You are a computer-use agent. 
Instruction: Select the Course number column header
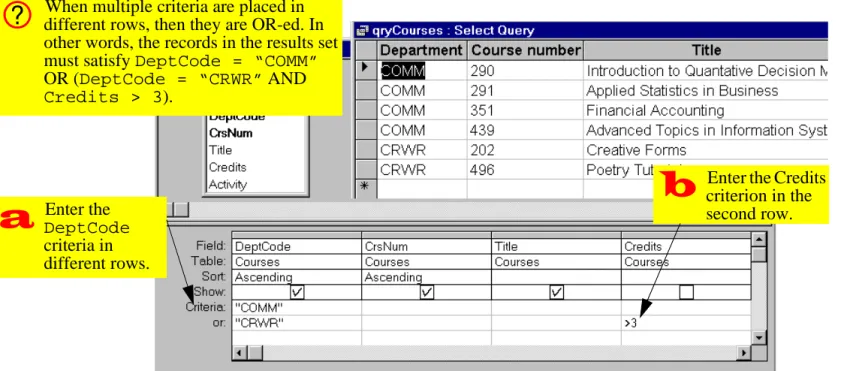tap(525, 50)
